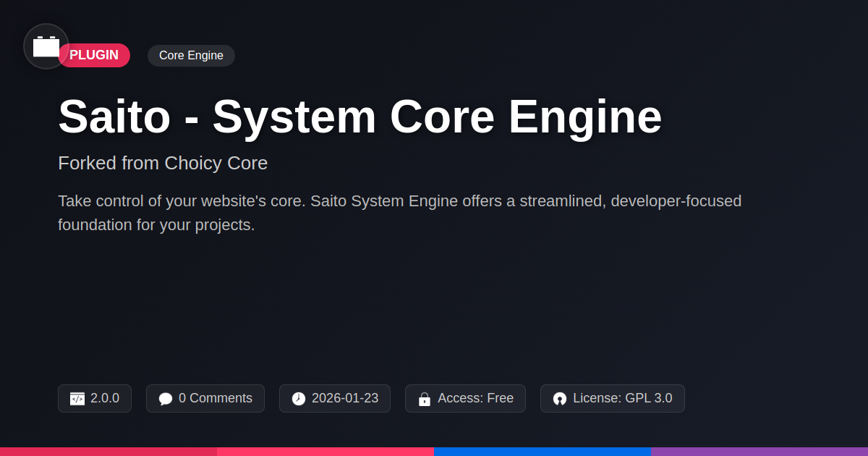Click the padlock access icon
868x456 pixels.
coord(425,399)
